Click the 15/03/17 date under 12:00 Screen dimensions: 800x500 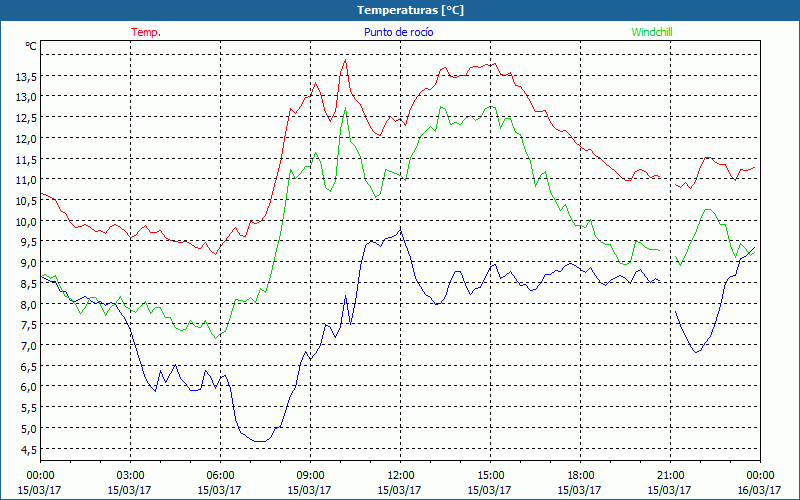(399, 490)
